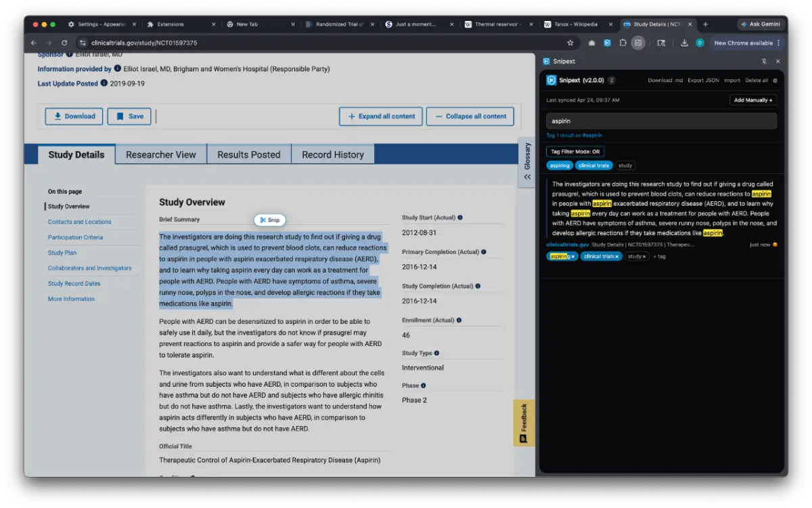The height and width of the screenshot is (508, 812).
Task: Click the info icon beside Last Update Posted
Action: tap(104, 83)
